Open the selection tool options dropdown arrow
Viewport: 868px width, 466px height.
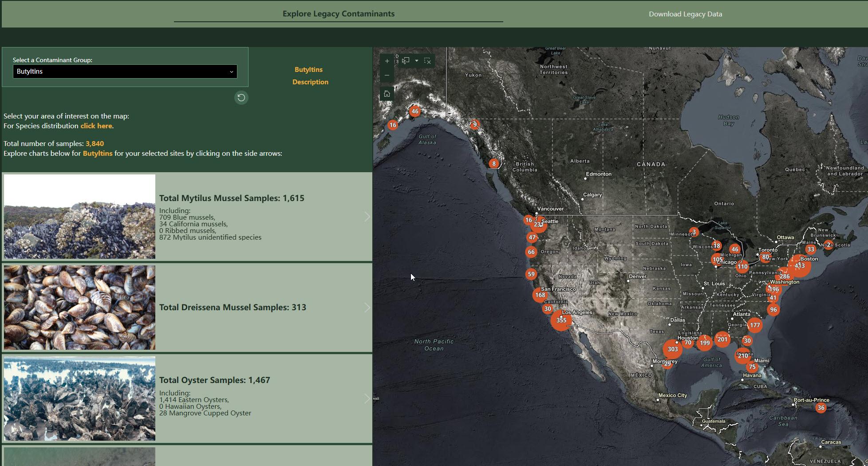pyautogui.click(x=416, y=61)
